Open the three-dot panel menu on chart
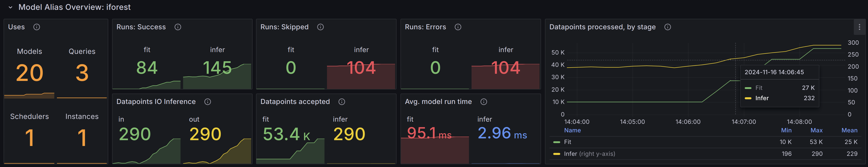The image size is (868, 167). click(x=859, y=27)
